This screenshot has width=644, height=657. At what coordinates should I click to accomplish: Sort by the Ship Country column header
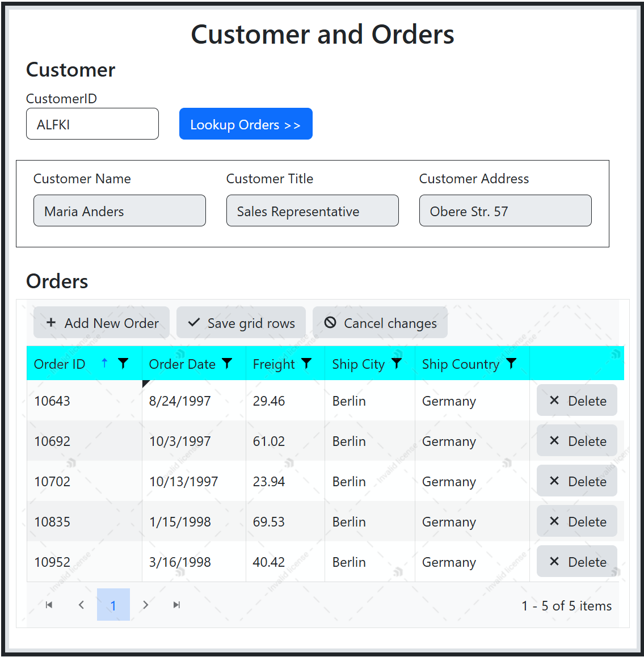(x=461, y=364)
